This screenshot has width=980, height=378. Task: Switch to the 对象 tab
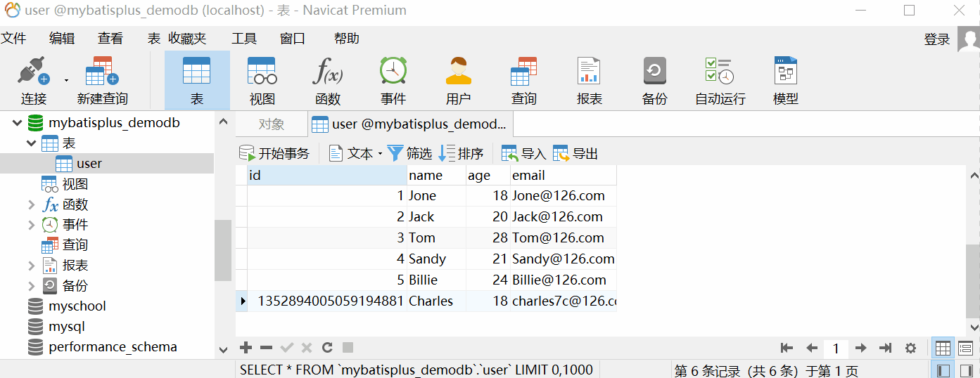tap(272, 124)
